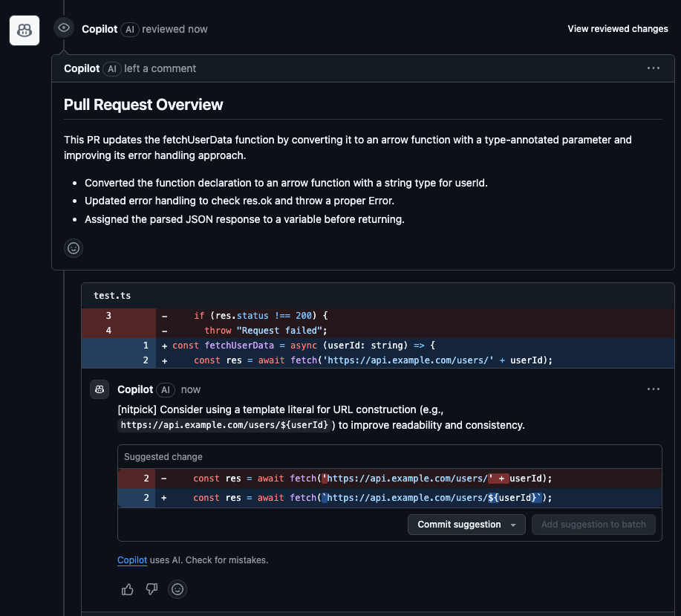Click the eye reviewed icon beside Copilot

(64, 27)
